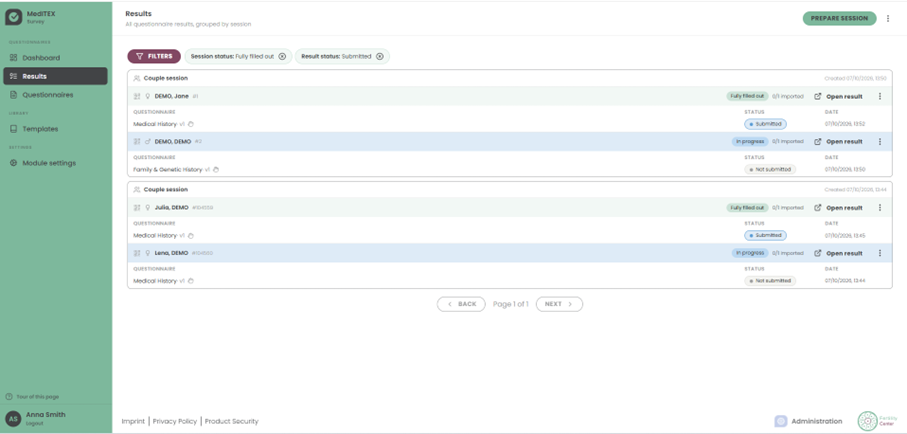Open the Imprint link

tap(133, 421)
